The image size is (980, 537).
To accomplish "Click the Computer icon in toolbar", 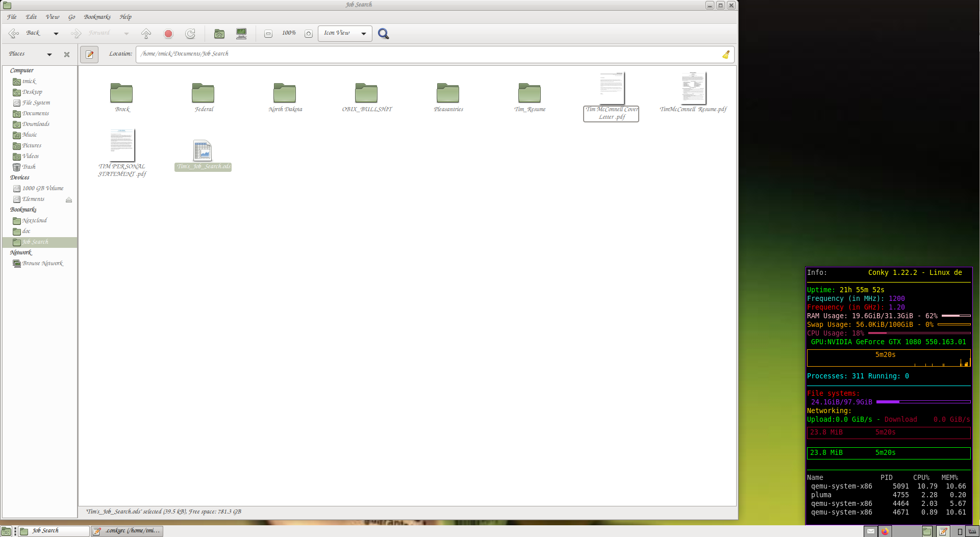I will [x=241, y=34].
